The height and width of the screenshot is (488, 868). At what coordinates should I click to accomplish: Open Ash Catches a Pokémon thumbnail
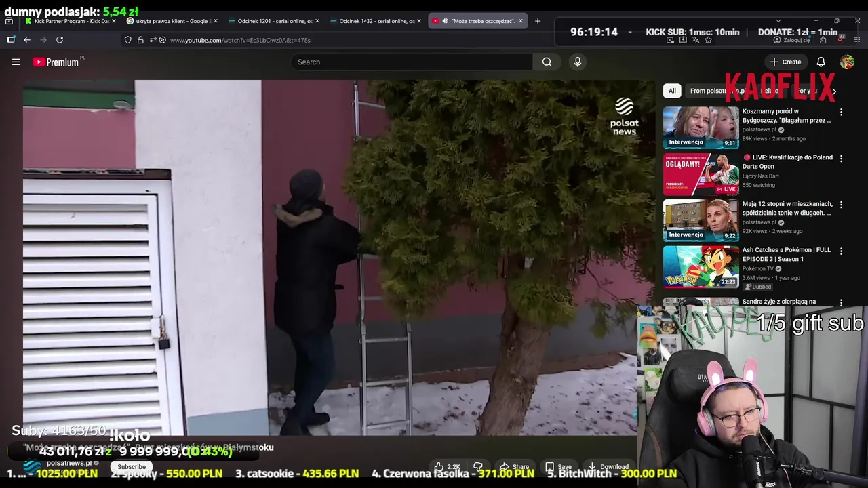pyautogui.click(x=701, y=266)
